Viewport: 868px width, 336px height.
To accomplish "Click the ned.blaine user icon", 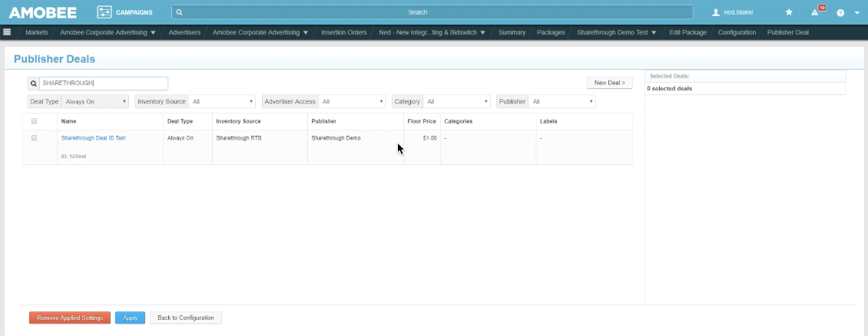I will click(716, 12).
